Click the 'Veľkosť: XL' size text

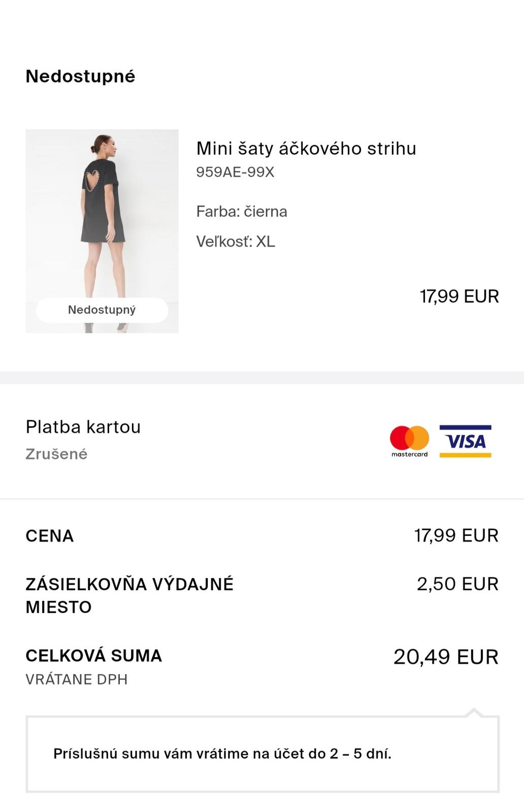(236, 241)
